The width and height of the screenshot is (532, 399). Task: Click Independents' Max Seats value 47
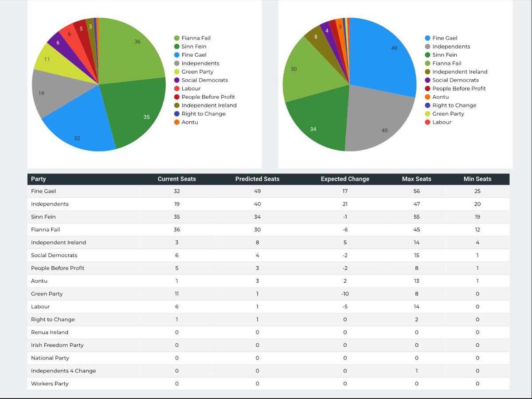pos(417,204)
